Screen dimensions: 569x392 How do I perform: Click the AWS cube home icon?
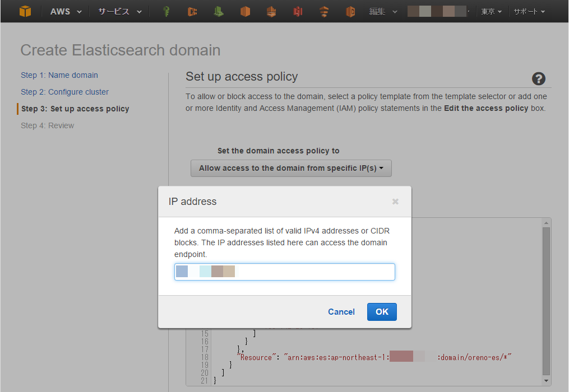[25, 11]
